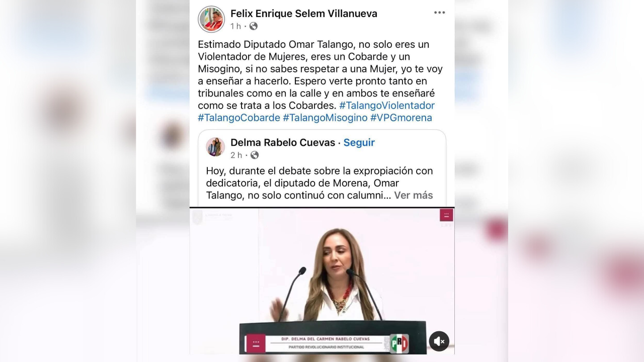The height and width of the screenshot is (362, 644).
Task: Click the maroon icon at the video's top-right corner
Action: [446, 215]
